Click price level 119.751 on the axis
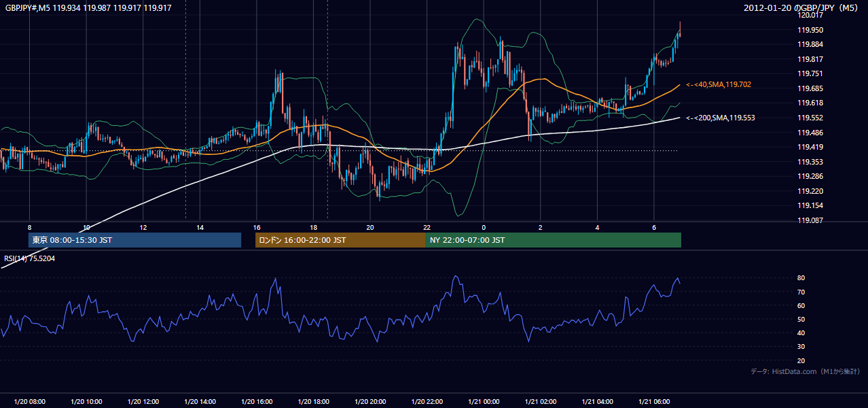868x408 pixels. pyautogui.click(x=810, y=74)
